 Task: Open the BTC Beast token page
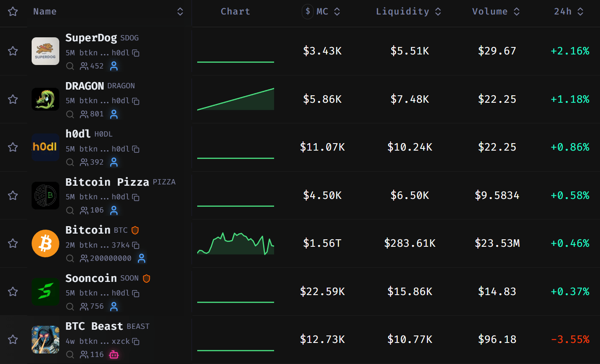(94, 326)
